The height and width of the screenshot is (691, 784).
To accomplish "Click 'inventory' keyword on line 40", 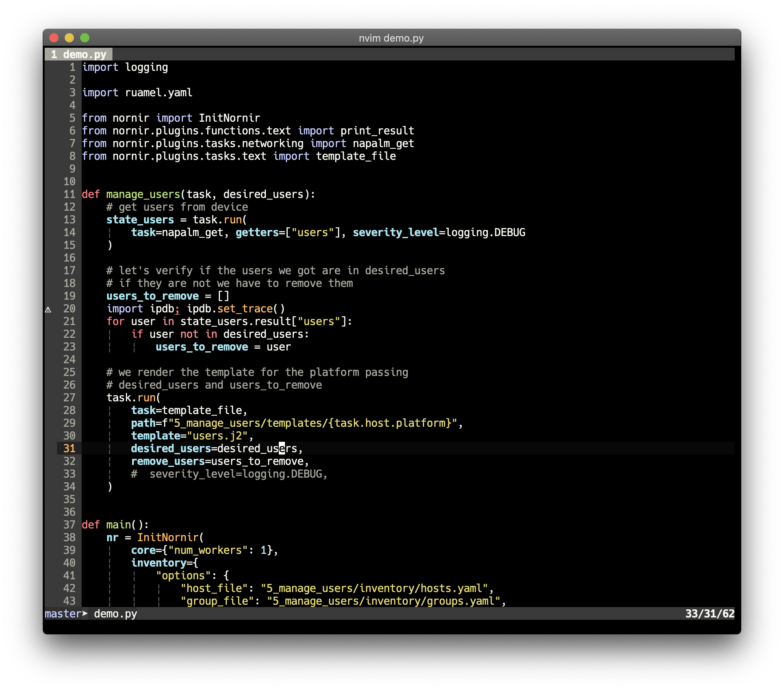I will [x=159, y=563].
